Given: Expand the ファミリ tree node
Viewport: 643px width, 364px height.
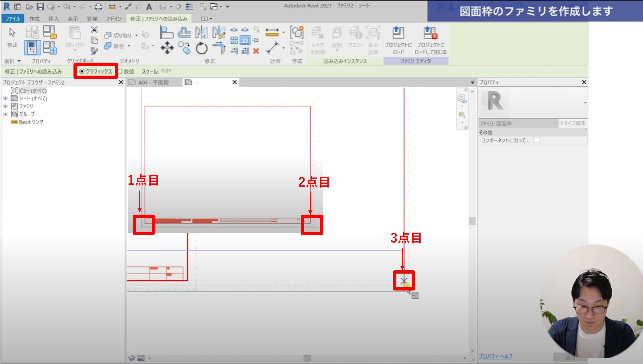Looking at the screenshot, I should pyautogui.click(x=5, y=106).
